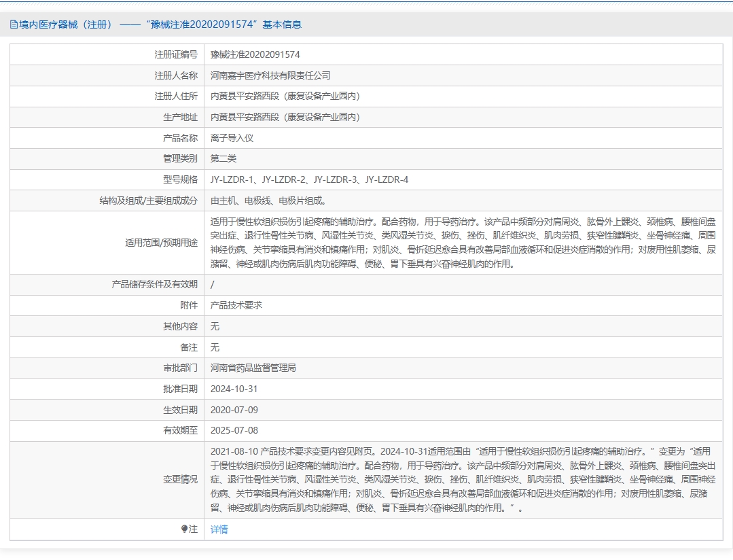Select model spec JY-LZDR-1 to JY-LZDR-4
This screenshot has width=733, height=560.
click(310, 179)
